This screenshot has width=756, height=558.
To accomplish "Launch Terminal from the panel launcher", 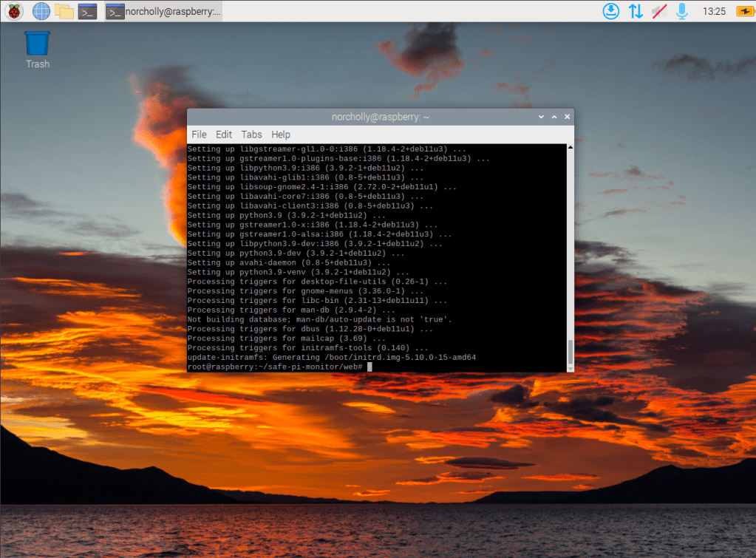I will 88,11.
